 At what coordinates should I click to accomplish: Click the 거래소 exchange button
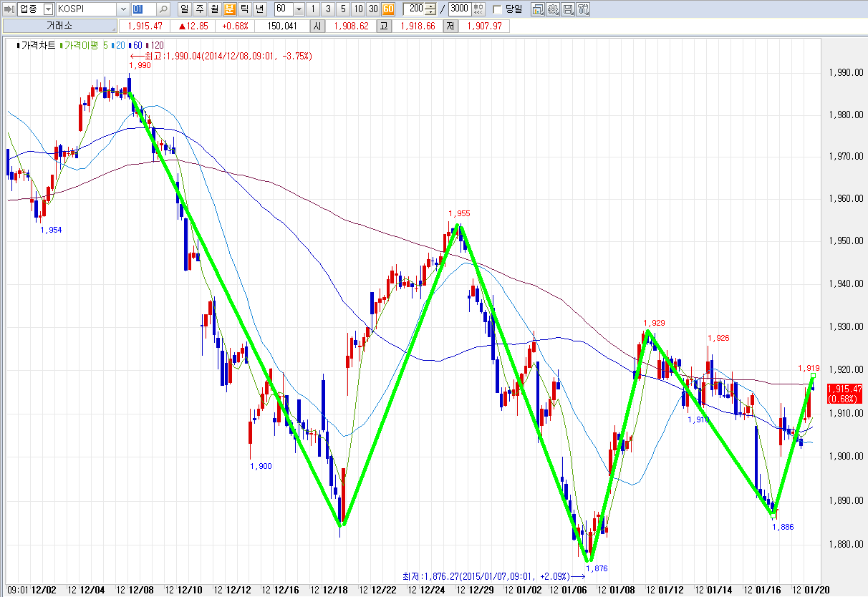point(59,26)
